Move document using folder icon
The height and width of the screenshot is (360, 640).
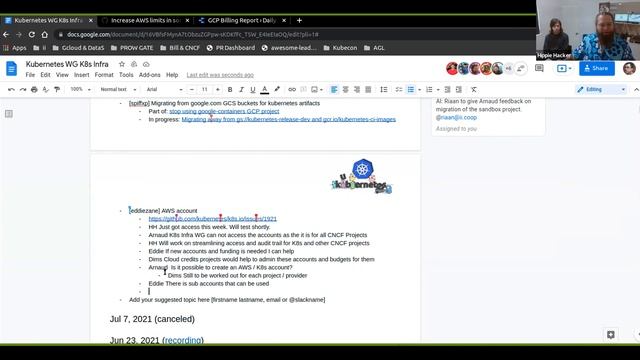[134, 64]
